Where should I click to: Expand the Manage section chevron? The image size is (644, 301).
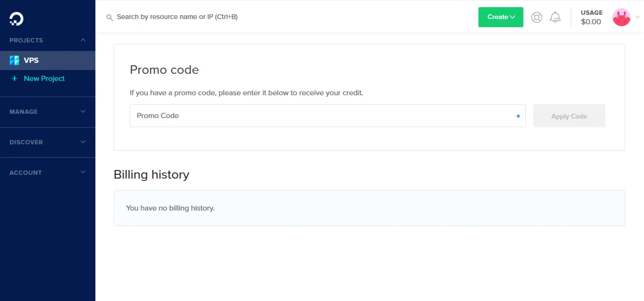point(83,111)
